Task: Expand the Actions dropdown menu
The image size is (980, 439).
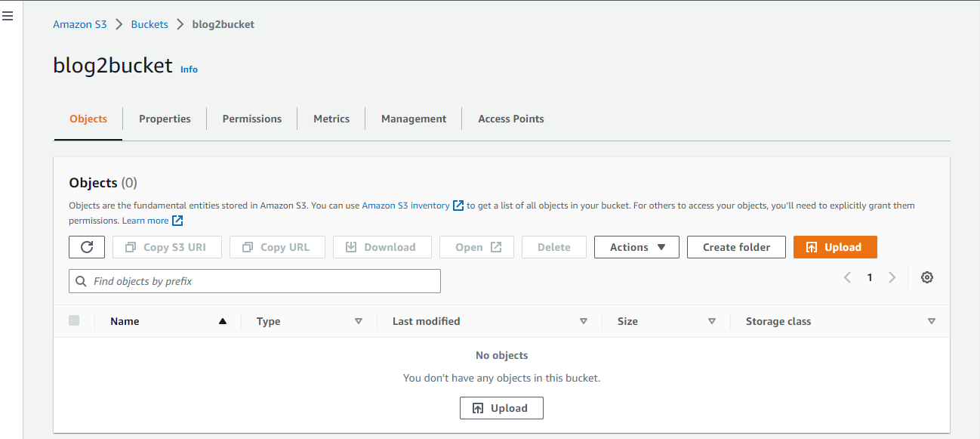Action: click(636, 247)
